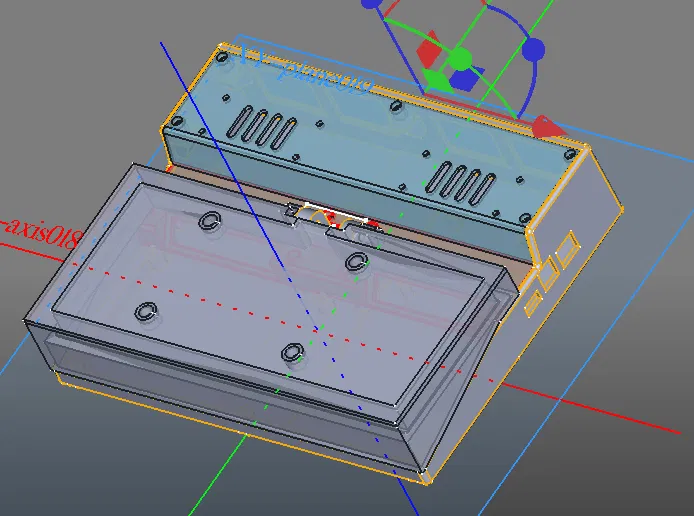Select the blue sphere on the gizmo's rotation arc
The image size is (694, 516).
click(533, 50)
